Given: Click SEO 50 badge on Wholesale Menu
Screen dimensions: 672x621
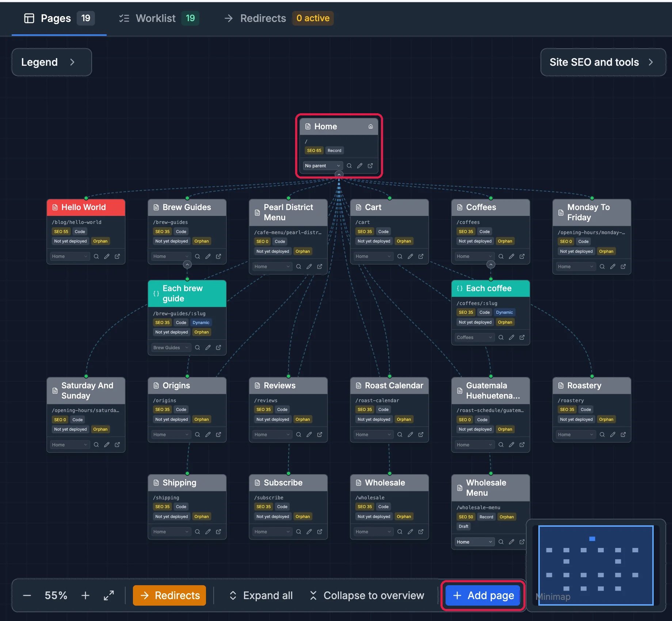Looking at the screenshot, I should point(466,517).
